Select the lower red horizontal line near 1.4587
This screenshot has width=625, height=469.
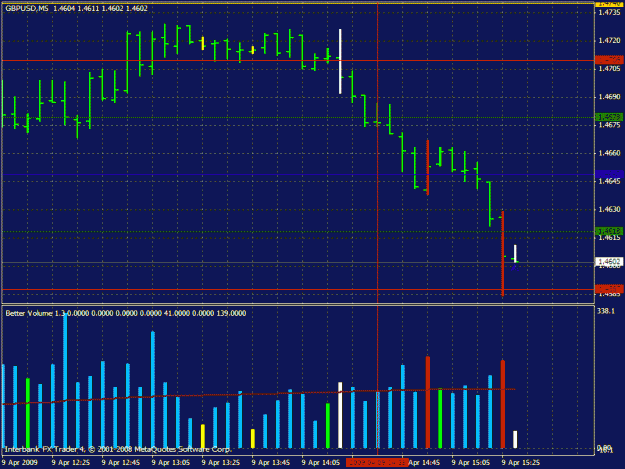[297, 290]
